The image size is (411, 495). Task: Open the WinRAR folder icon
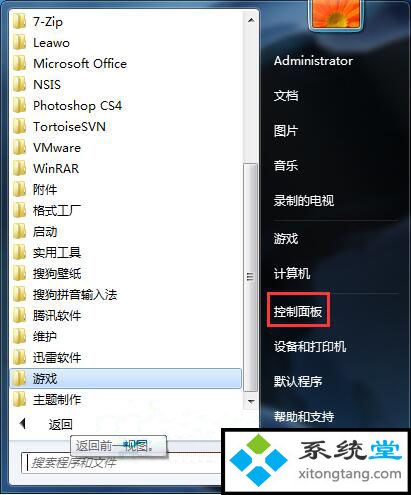click(x=19, y=169)
